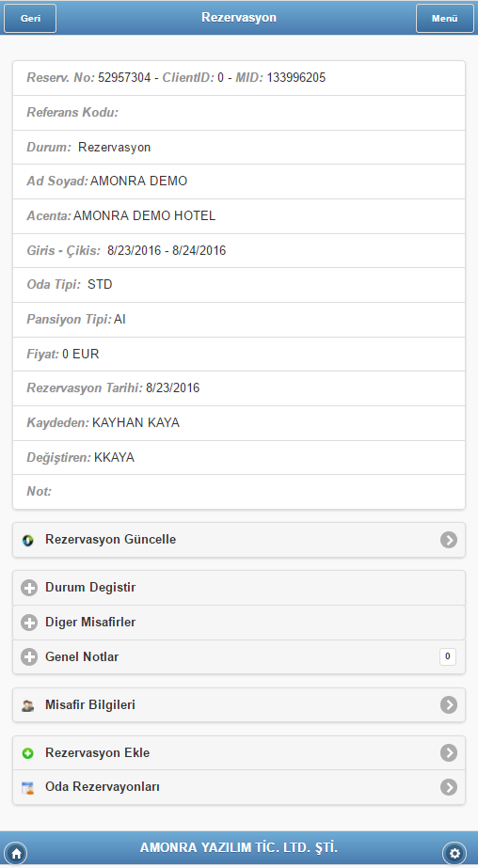Click the Genel Notlar count badge
The height and width of the screenshot is (868, 478).
[448, 656]
